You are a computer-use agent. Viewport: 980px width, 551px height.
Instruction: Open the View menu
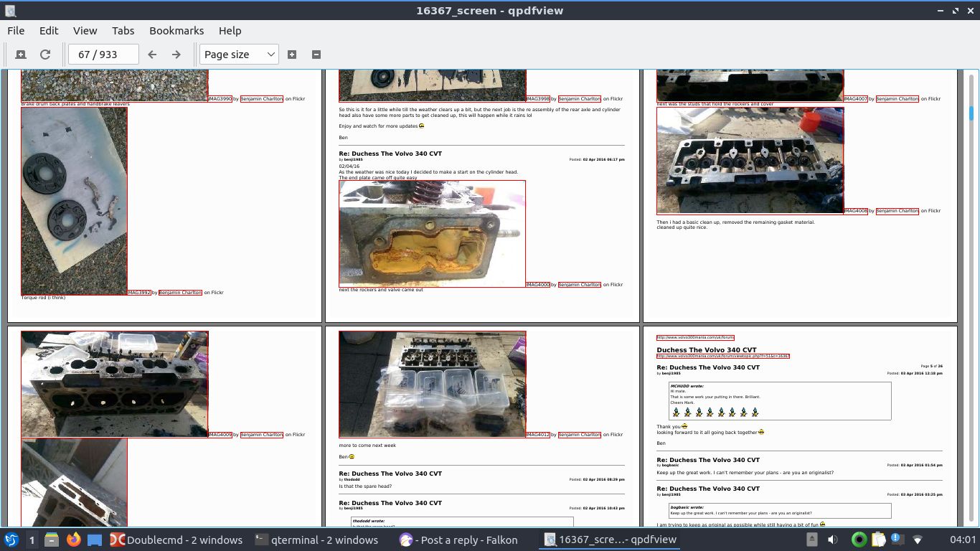coord(85,31)
